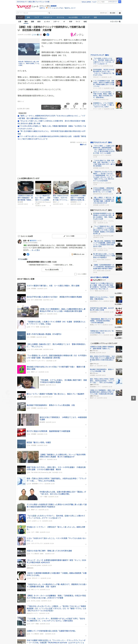Open the ライブ tab in main navigation
The width and height of the screenshot is (138, 644).
point(37,17)
